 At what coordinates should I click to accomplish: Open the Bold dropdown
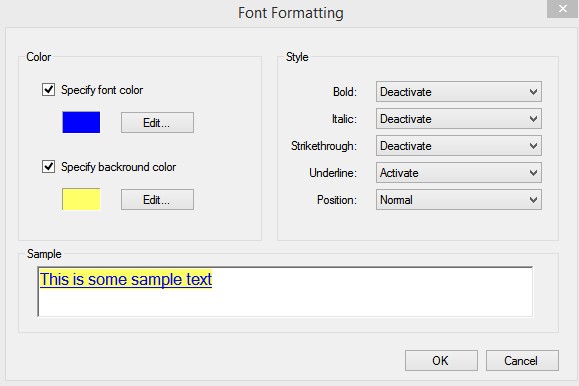[459, 92]
